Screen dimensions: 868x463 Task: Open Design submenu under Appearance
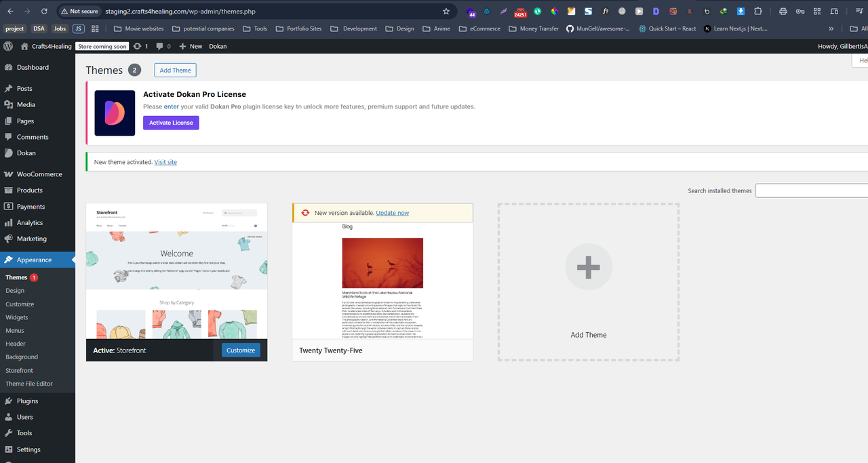tap(15, 291)
